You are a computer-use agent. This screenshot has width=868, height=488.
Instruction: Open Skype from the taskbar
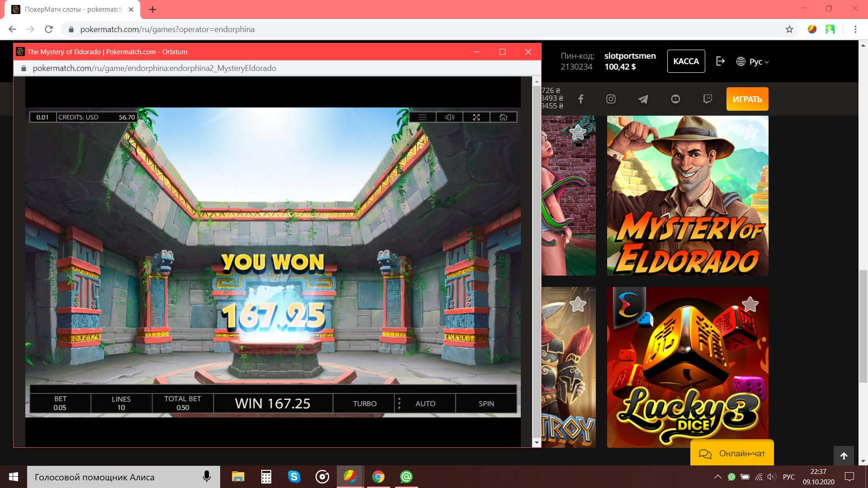coord(294,477)
